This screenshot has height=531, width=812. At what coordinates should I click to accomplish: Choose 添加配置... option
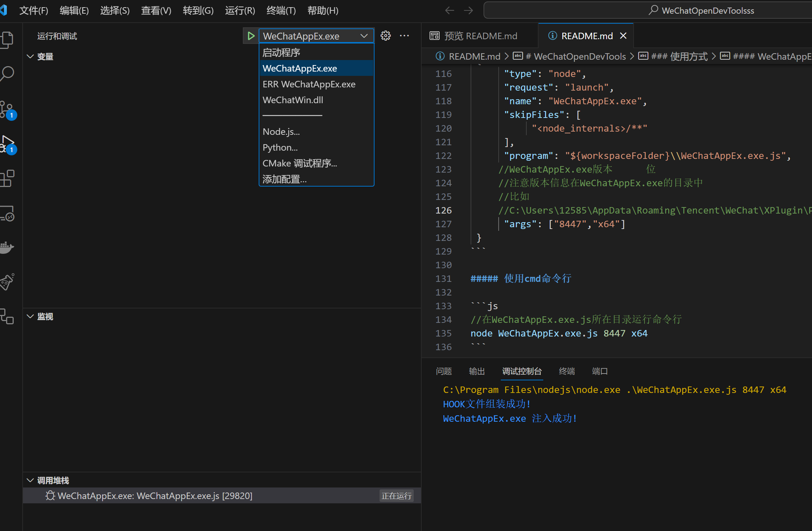click(316, 179)
